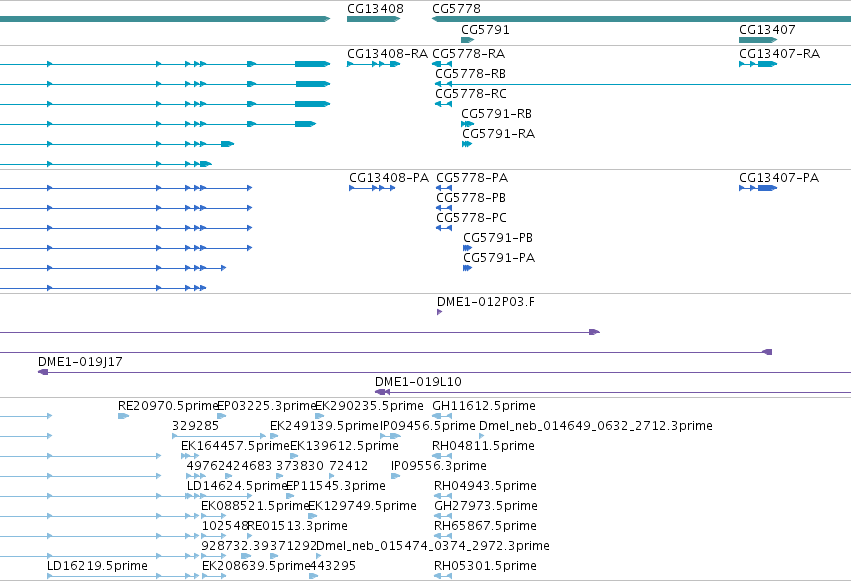The height and width of the screenshot is (581, 851).
Task: Open the CG5791 gene label
Action: point(485,30)
